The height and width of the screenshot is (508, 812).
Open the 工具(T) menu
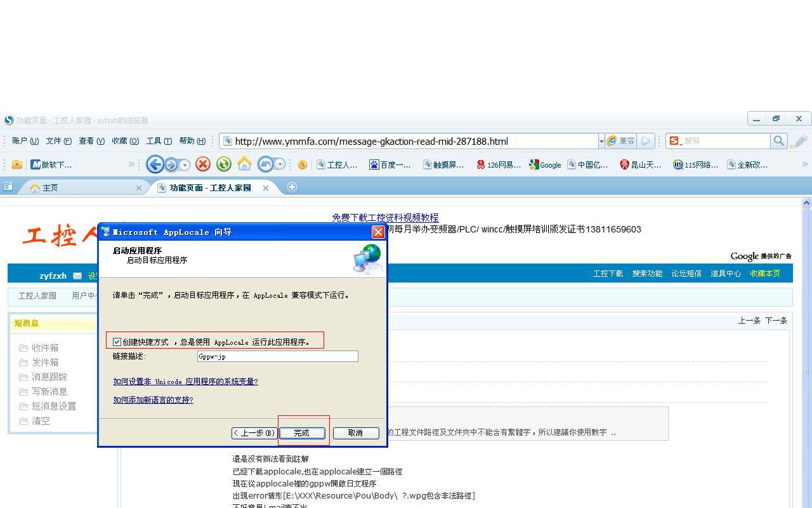[x=159, y=141]
